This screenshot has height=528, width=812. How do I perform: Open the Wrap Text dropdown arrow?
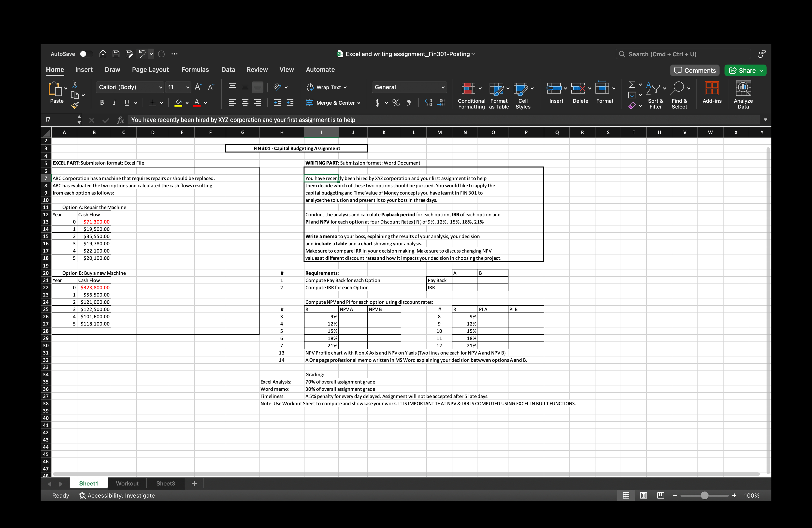[x=345, y=88]
